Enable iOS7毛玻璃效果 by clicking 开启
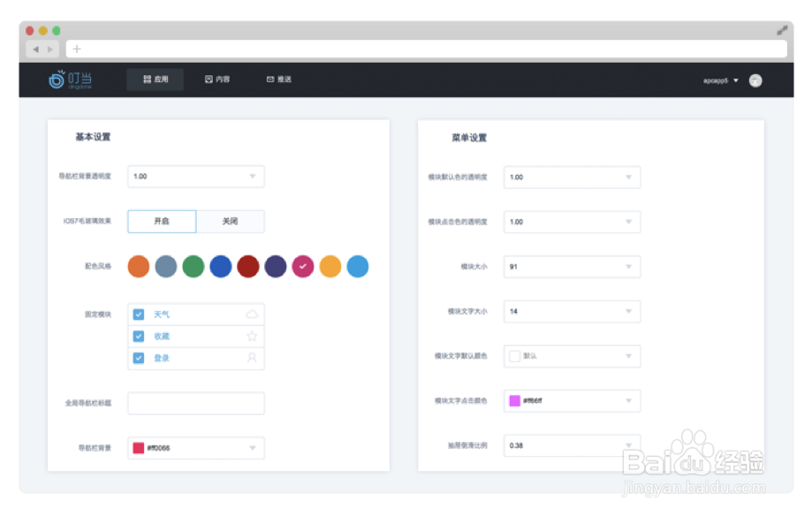Screen dimensions: 812x516 [162, 221]
